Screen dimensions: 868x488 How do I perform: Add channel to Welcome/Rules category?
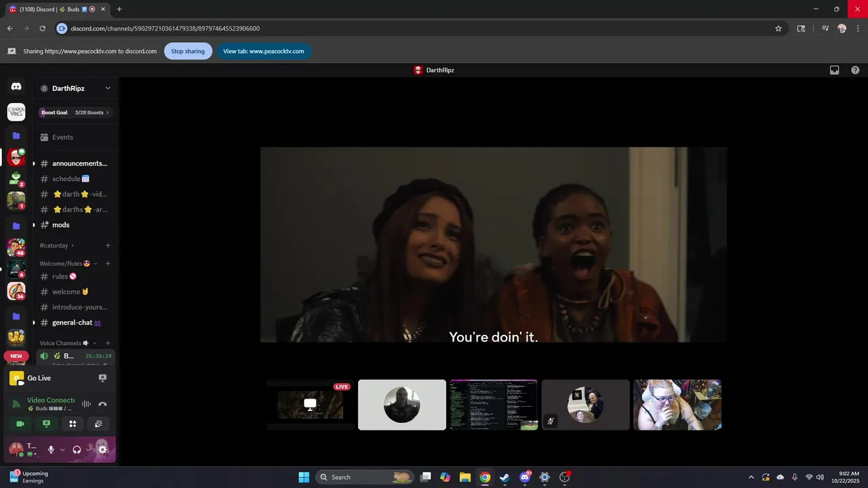pos(108,264)
